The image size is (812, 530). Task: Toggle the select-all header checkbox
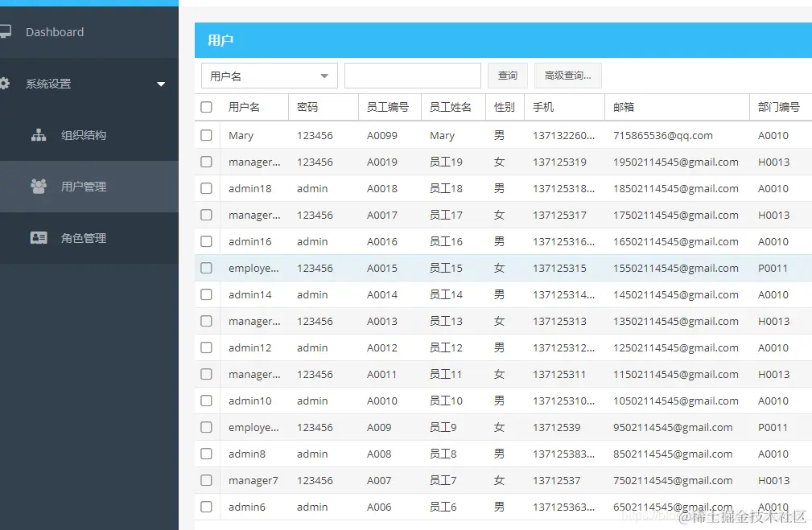coord(206,107)
